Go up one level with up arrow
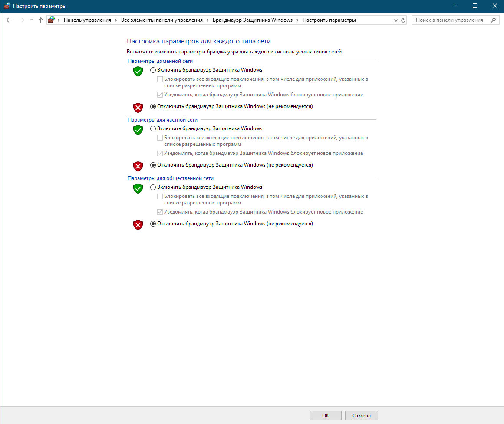The height and width of the screenshot is (424, 504). point(40,20)
